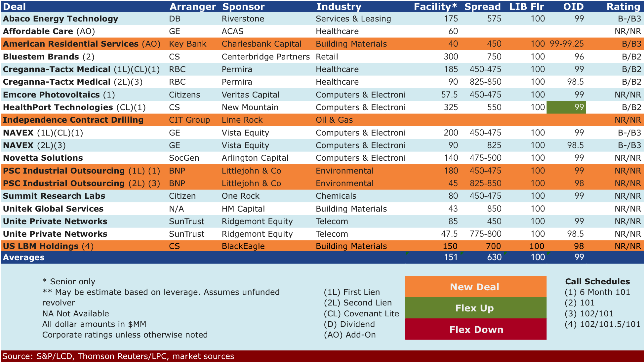Click the Rating column header

point(624,7)
